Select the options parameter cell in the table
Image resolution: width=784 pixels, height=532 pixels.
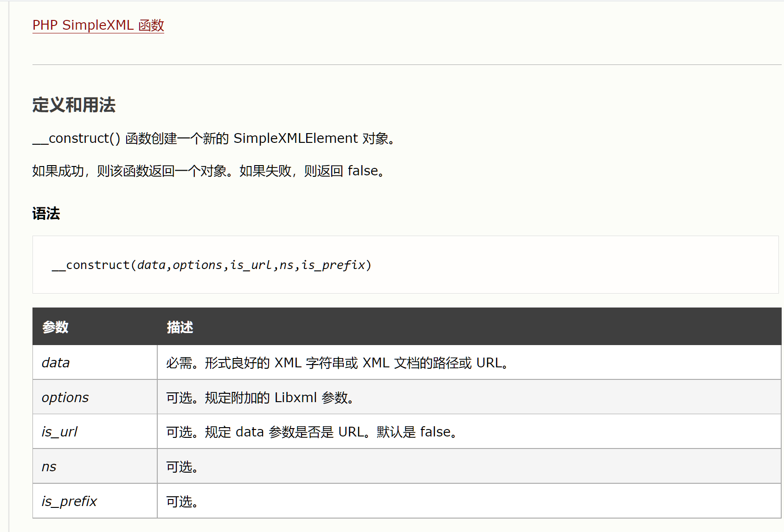click(x=65, y=397)
